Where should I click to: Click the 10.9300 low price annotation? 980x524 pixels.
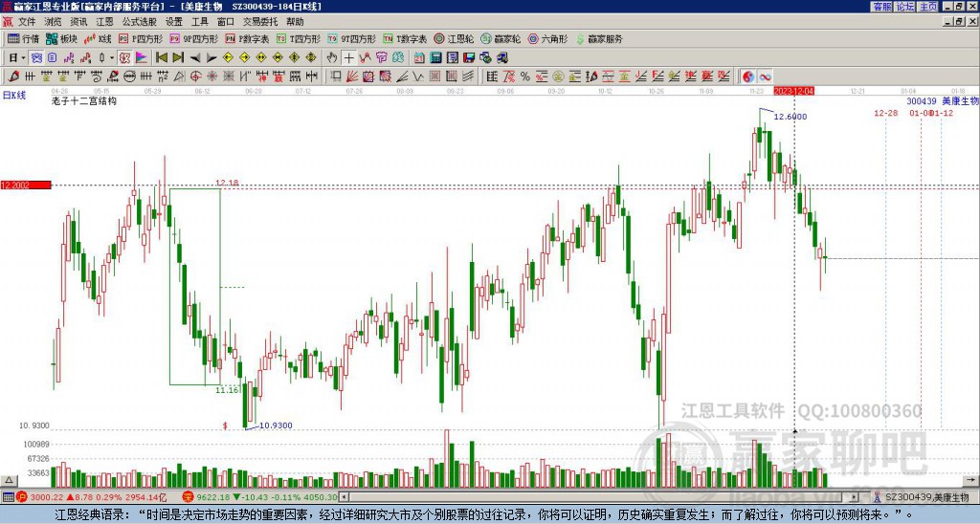click(x=276, y=426)
